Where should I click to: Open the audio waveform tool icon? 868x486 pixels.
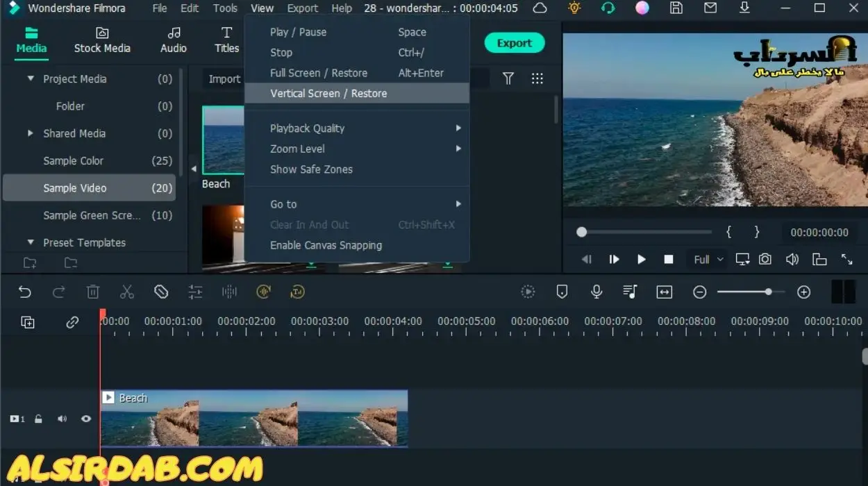(229, 292)
